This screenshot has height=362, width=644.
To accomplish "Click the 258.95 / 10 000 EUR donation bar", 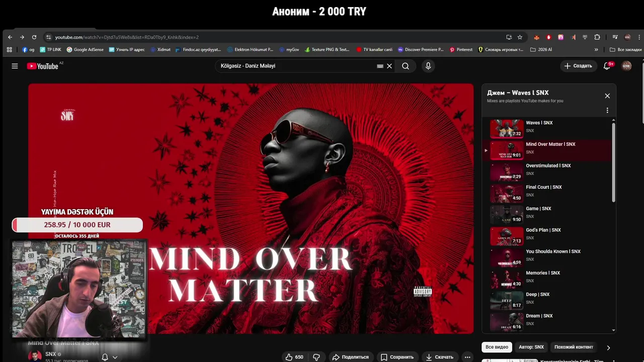I will pyautogui.click(x=77, y=225).
